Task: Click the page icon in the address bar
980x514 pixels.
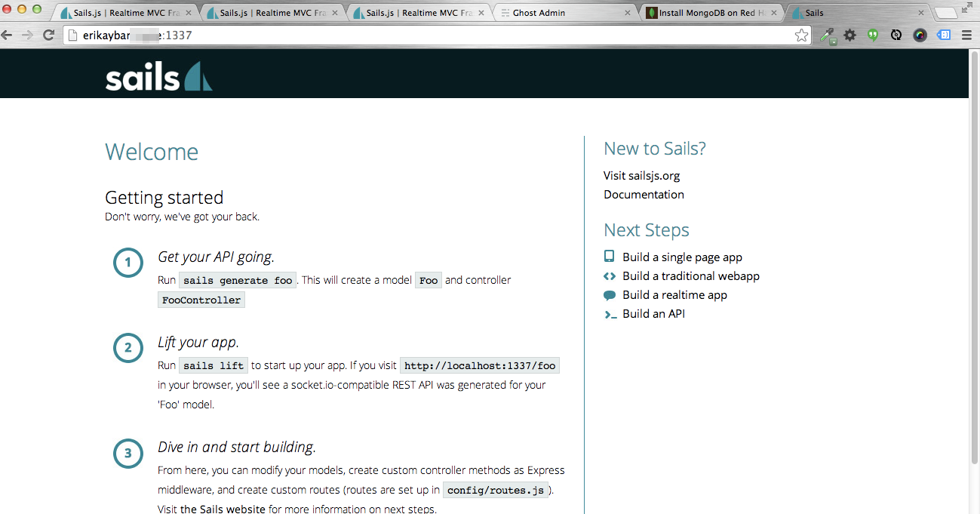Action: click(x=72, y=35)
